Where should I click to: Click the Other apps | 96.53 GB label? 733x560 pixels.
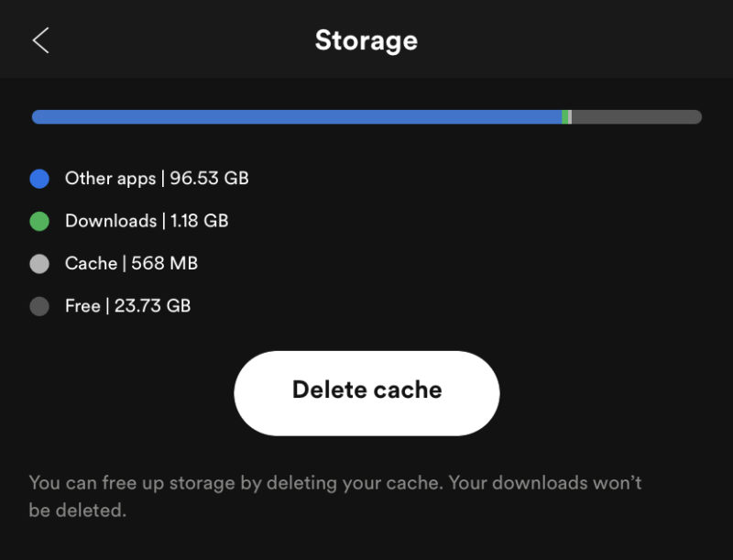156,178
